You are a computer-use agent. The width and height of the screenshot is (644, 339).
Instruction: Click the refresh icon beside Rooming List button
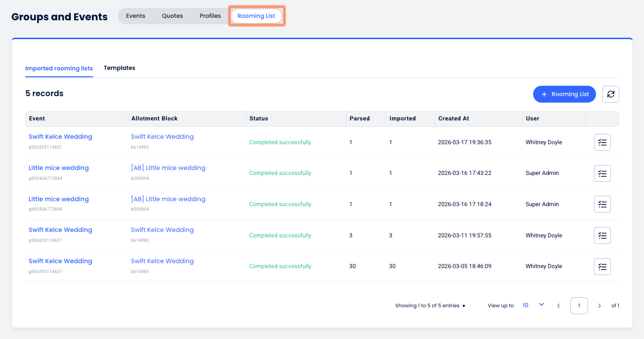(x=610, y=94)
